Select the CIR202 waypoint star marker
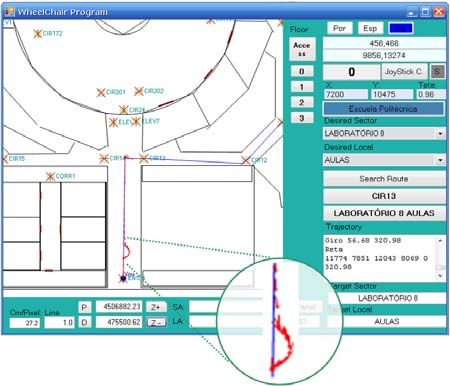This screenshot has width=450, height=386. (139, 91)
